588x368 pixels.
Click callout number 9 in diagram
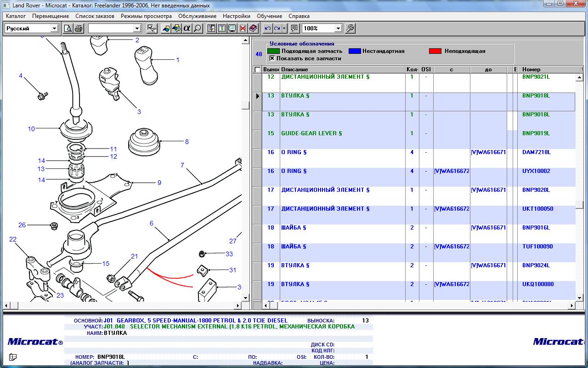(159, 183)
